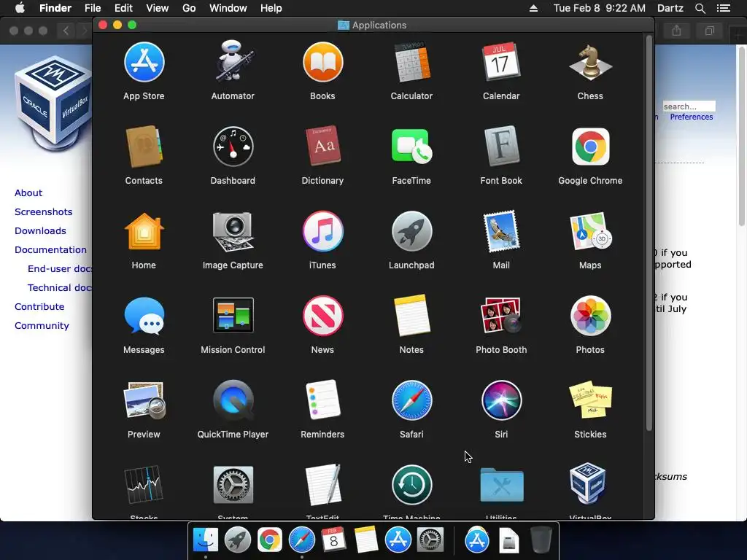Click the Finder icon in Dock

(x=206, y=540)
